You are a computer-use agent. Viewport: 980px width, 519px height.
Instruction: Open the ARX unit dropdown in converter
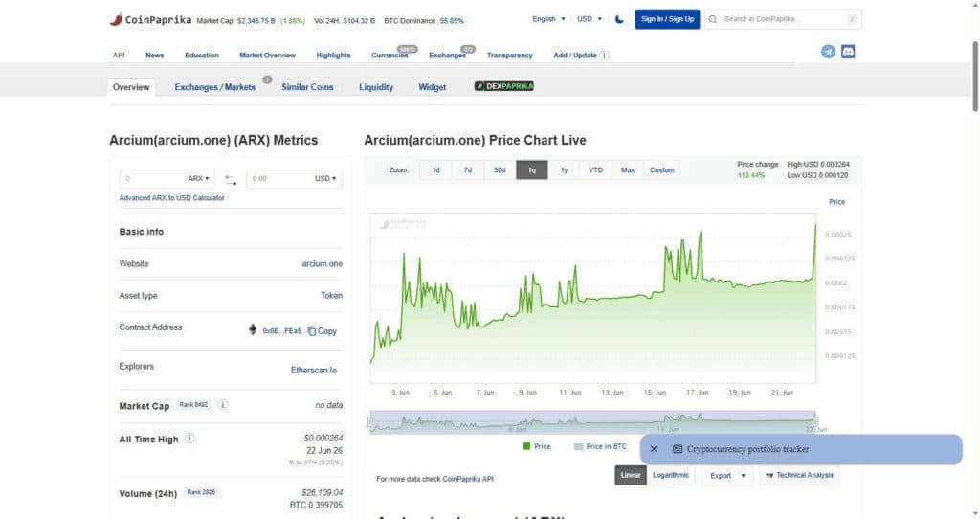(199, 178)
